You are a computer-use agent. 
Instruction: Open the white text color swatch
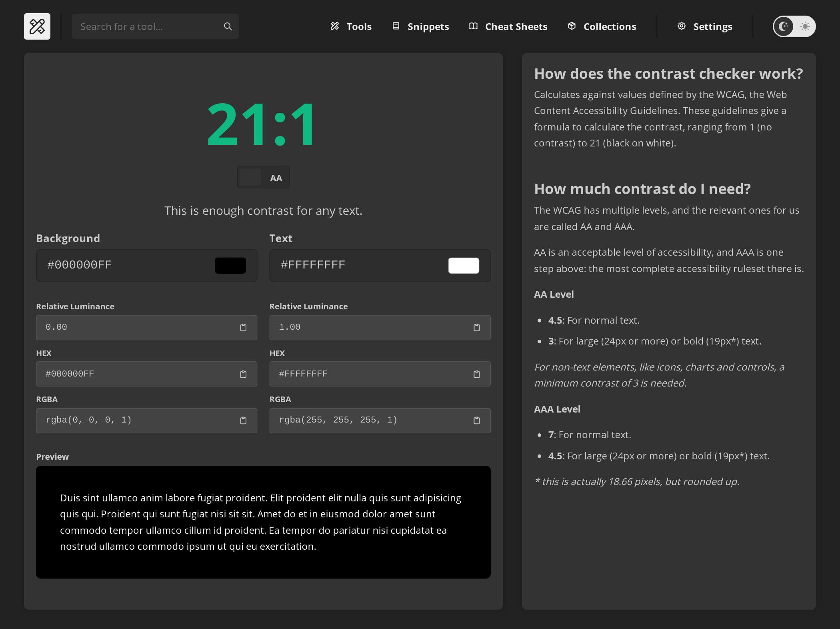pos(464,265)
